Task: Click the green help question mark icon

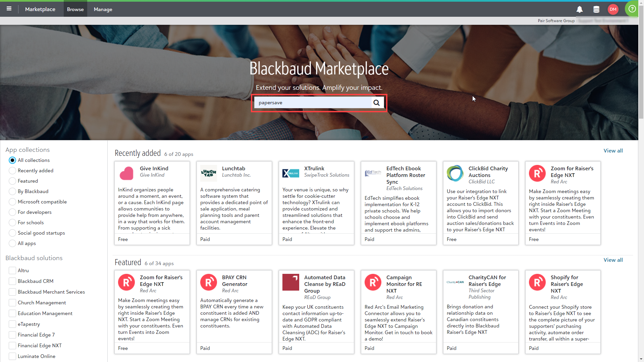Action: tap(632, 9)
